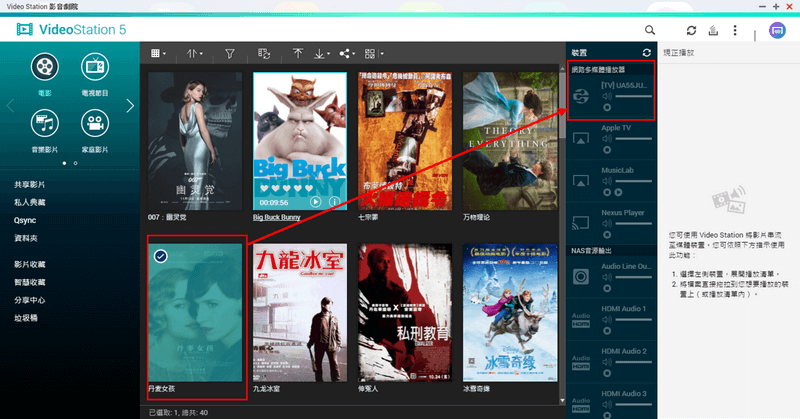This screenshot has height=419, width=800.
Task: Open 智慧收藏 in the sidebar
Action: [30, 282]
